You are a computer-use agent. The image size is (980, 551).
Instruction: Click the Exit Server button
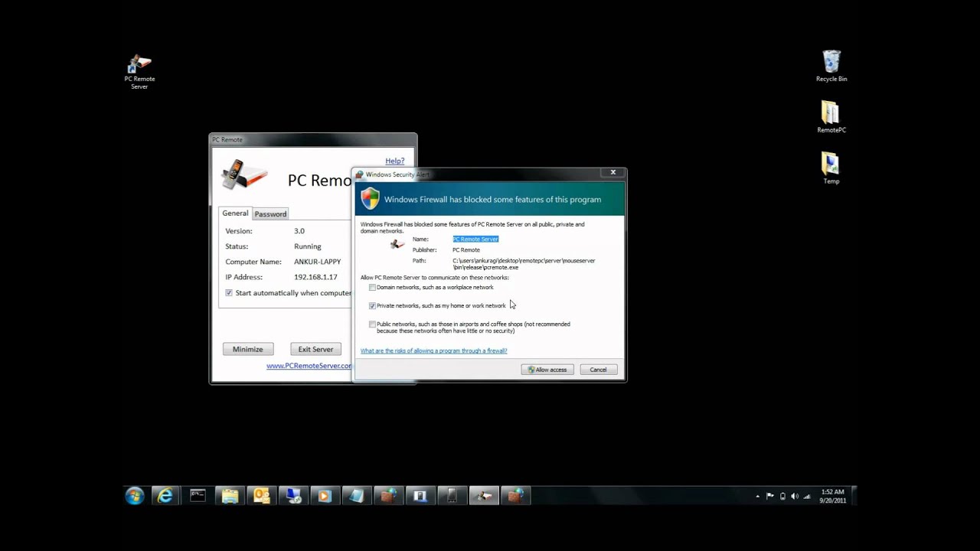315,349
